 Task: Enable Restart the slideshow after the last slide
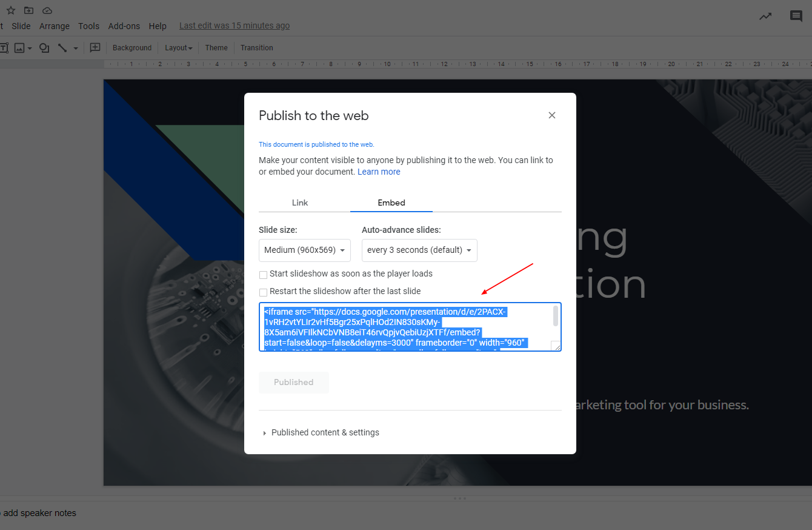click(x=263, y=292)
